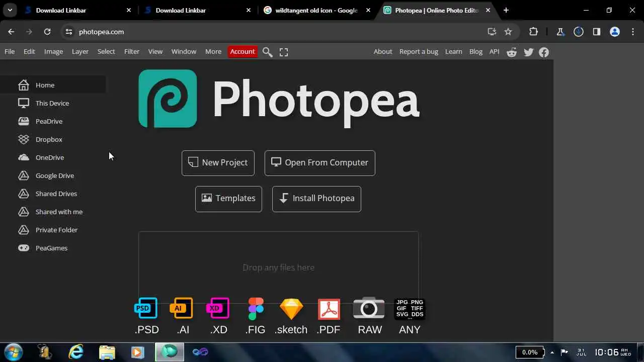Click install app icon in address bar
Screen dimensions: 644x362
(x=492, y=32)
